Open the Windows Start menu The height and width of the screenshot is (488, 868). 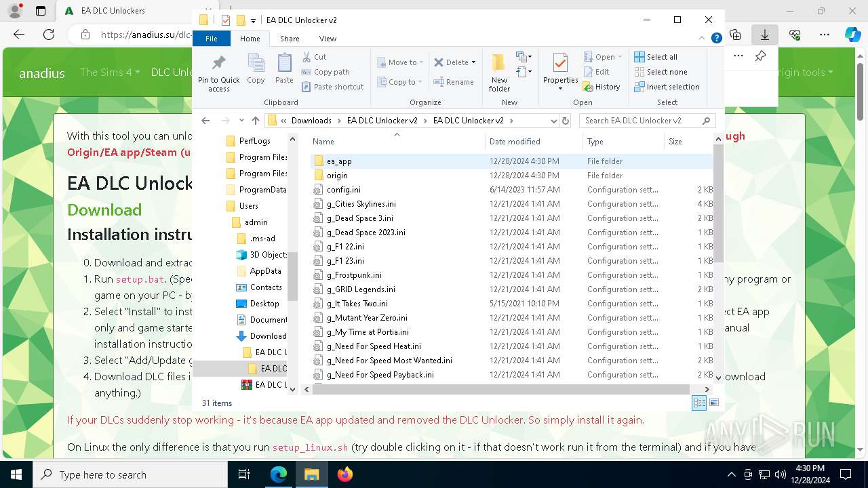pos(16,474)
